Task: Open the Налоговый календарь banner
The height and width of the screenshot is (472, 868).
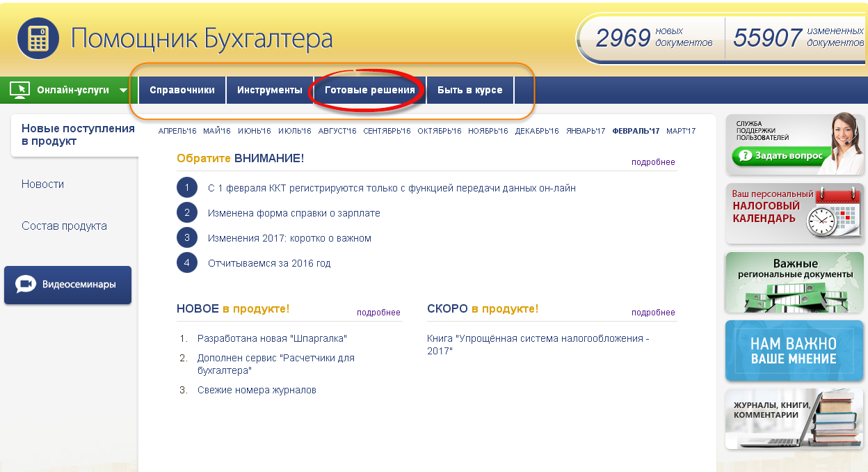Action: [795, 213]
